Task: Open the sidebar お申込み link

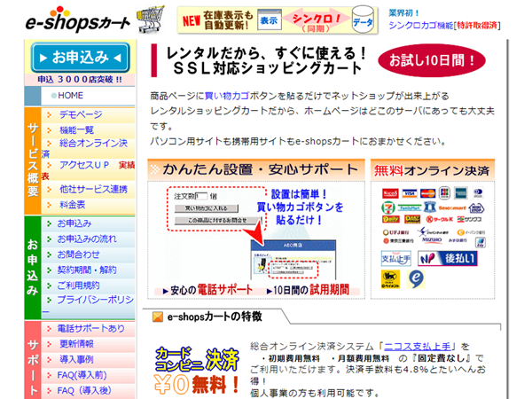Action: 74,223
